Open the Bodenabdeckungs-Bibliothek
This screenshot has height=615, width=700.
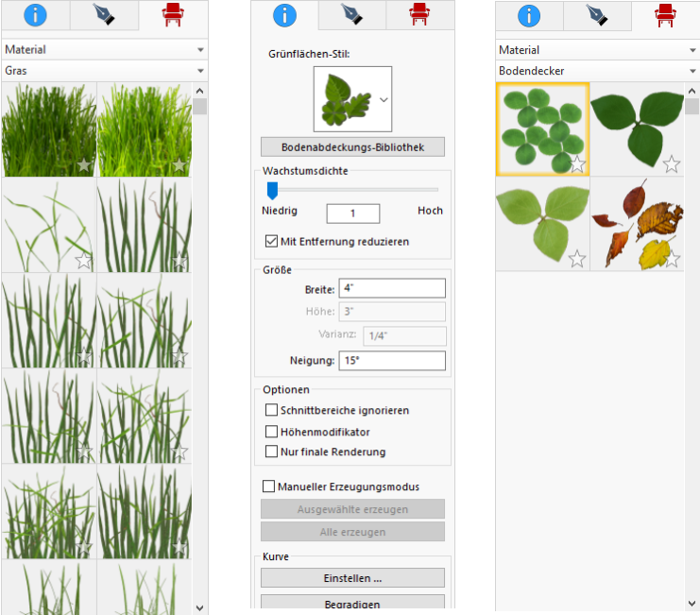(x=352, y=147)
